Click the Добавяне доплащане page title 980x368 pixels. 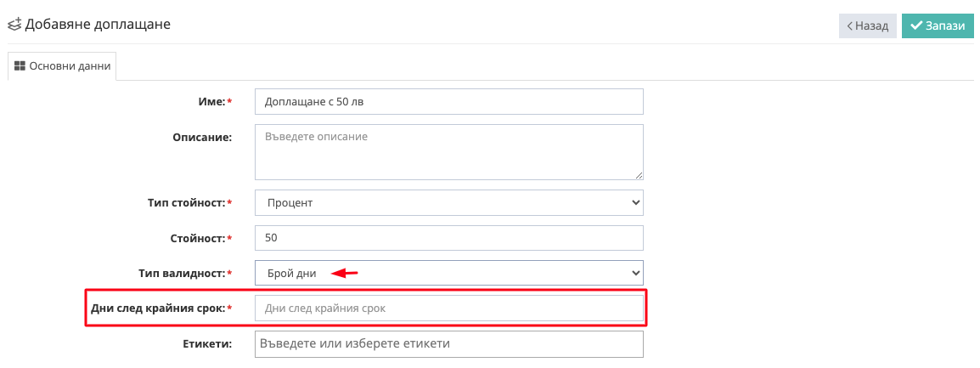98,25
